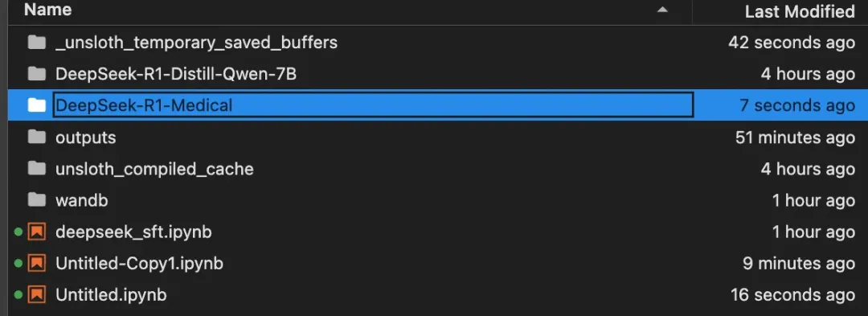This screenshot has width=868, height=316.
Task: Click the 42 seconds ago timestamp
Action: click(792, 42)
